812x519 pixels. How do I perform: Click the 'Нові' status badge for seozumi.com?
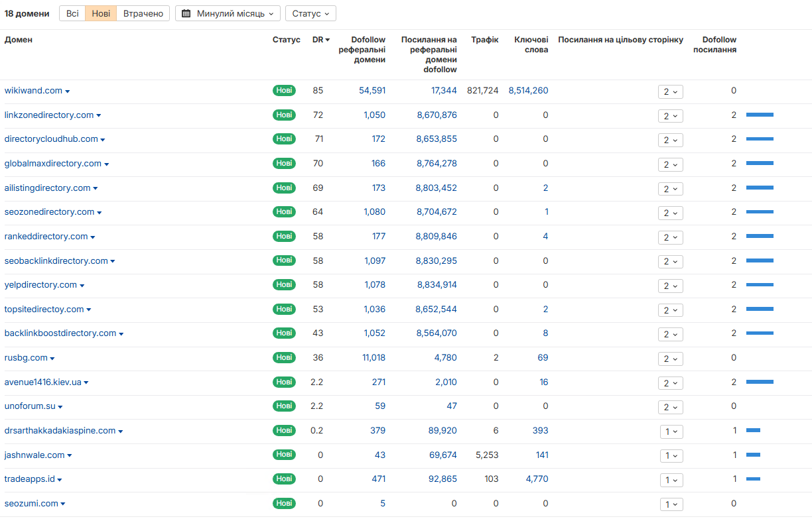[x=284, y=504]
